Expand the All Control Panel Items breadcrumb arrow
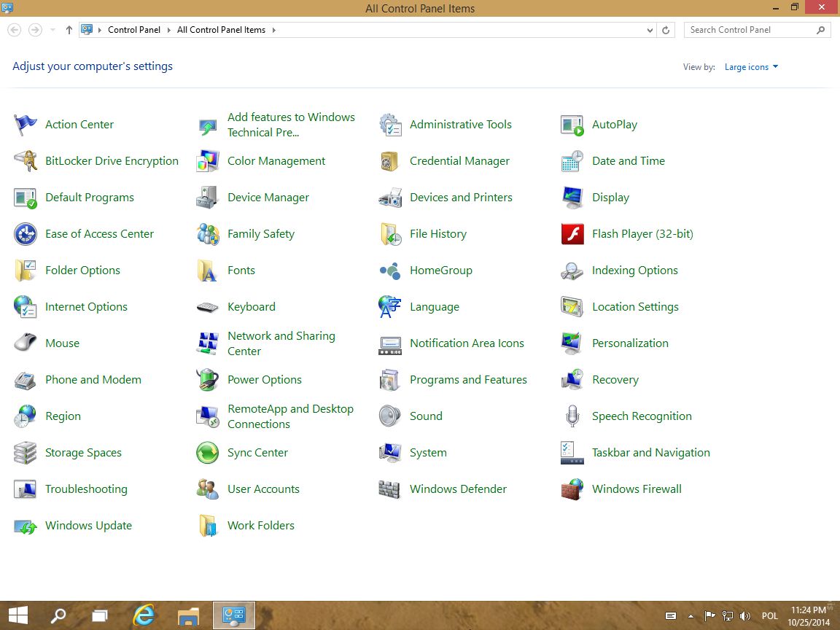Viewport: 840px width, 630px height. pyautogui.click(x=273, y=30)
